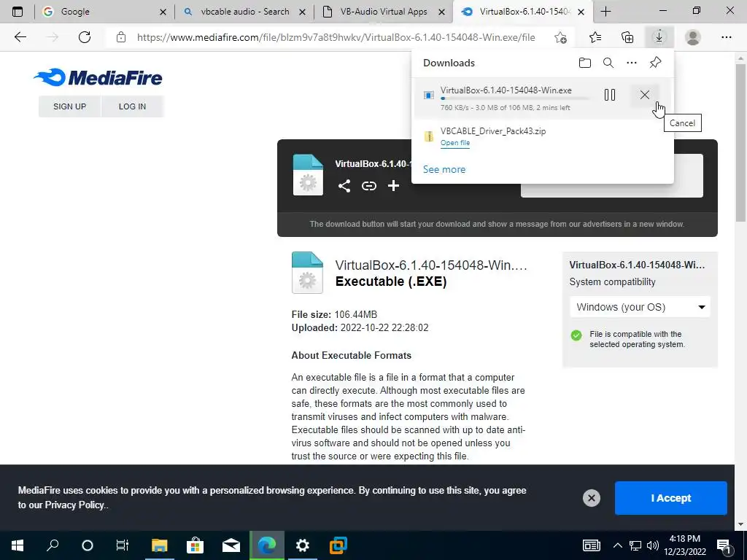Add file to MediaFire account plus icon

pyautogui.click(x=393, y=186)
